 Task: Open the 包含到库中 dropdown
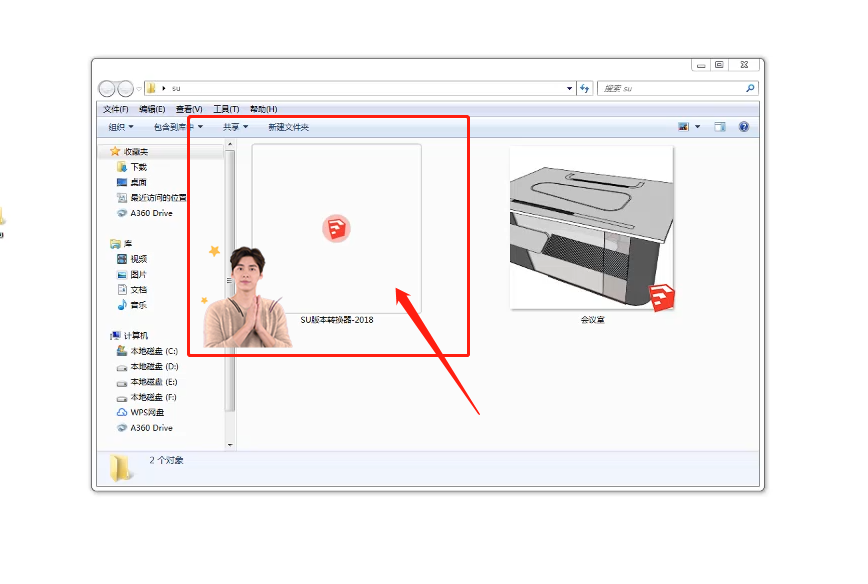coord(178,127)
